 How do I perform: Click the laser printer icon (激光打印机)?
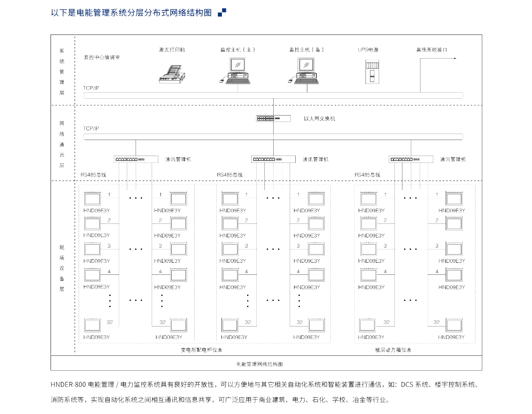click(172, 75)
